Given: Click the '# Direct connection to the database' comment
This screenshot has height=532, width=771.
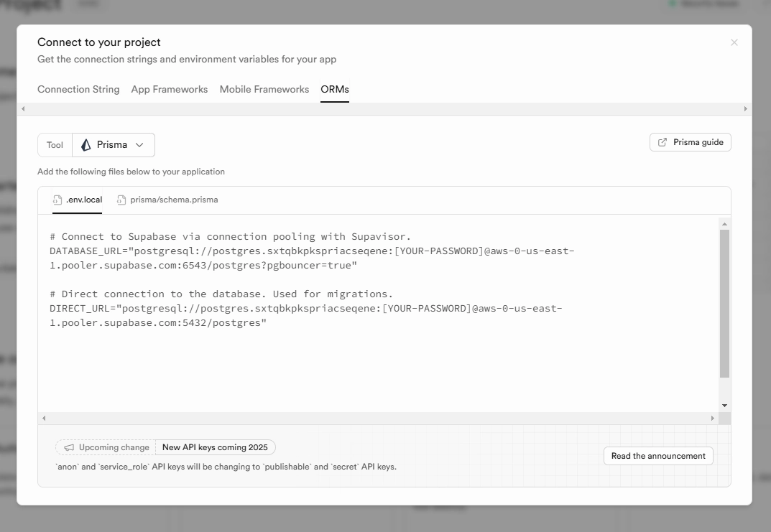Looking at the screenshot, I should 221,294.
